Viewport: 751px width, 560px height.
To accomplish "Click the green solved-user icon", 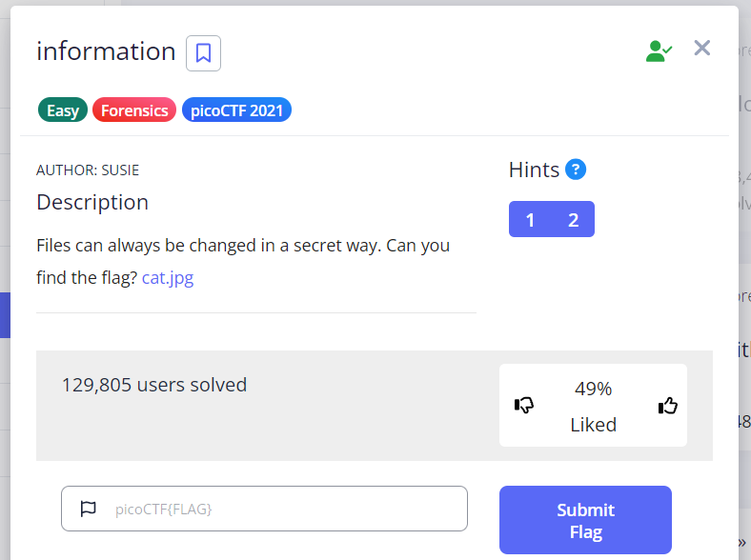I will click(x=659, y=50).
